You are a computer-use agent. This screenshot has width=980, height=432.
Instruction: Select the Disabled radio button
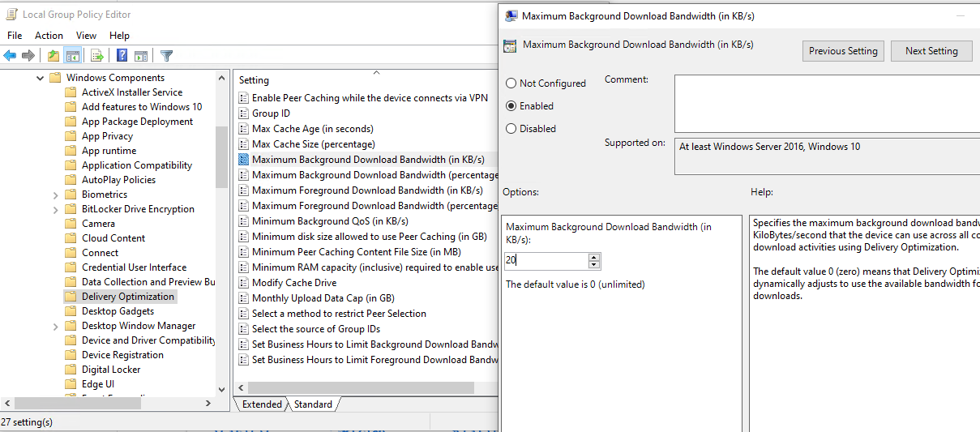(511, 129)
